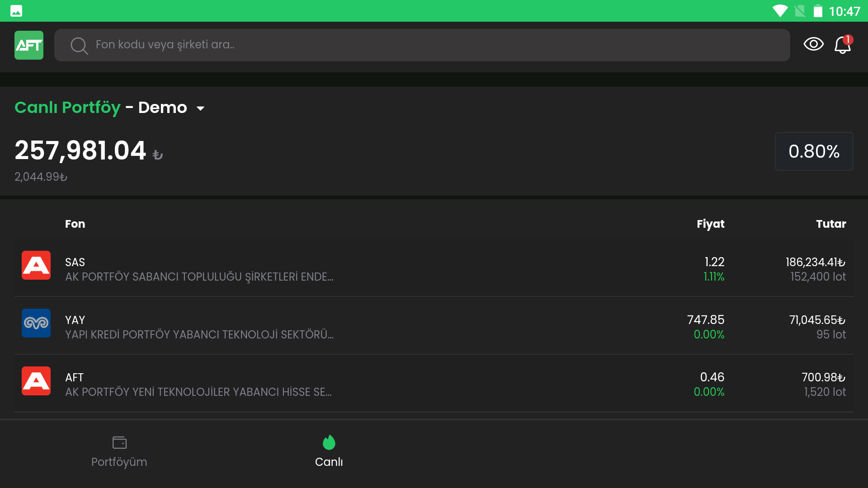Tap the AFT app logo

point(29,45)
